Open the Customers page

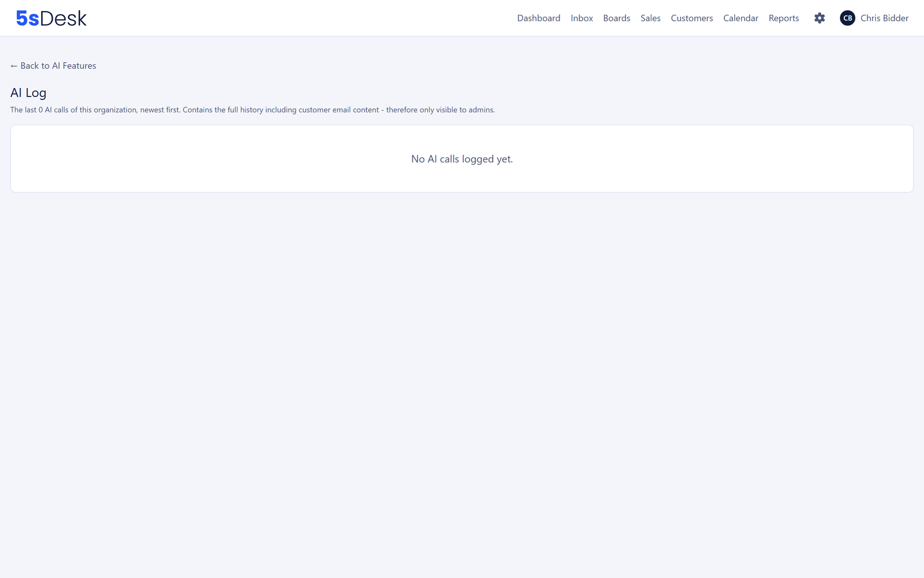point(692,18)
